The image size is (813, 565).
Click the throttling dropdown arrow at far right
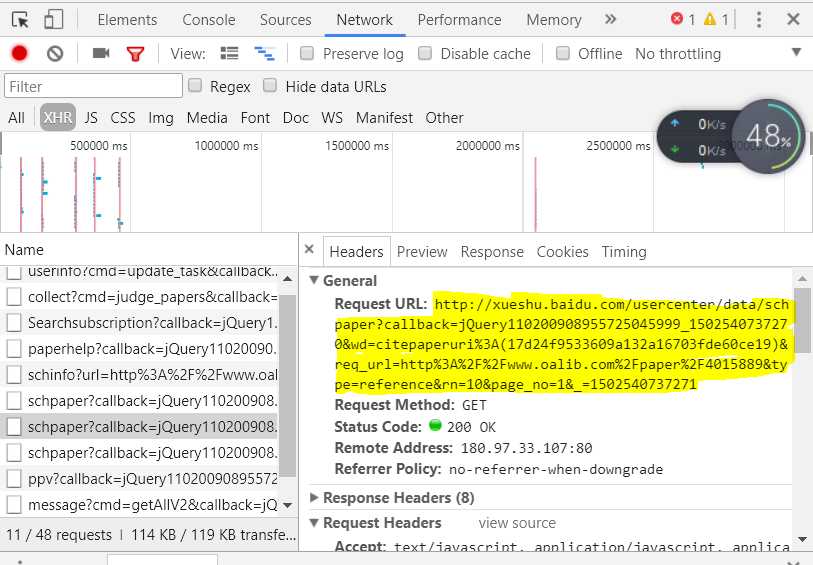pyautogui.click(x=796, y=52)
